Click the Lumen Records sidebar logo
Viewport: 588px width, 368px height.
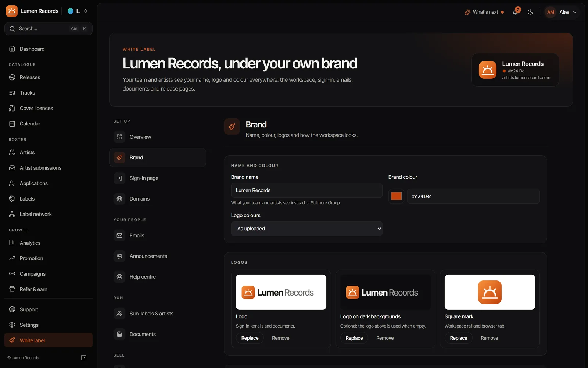[x=12, y=11]
